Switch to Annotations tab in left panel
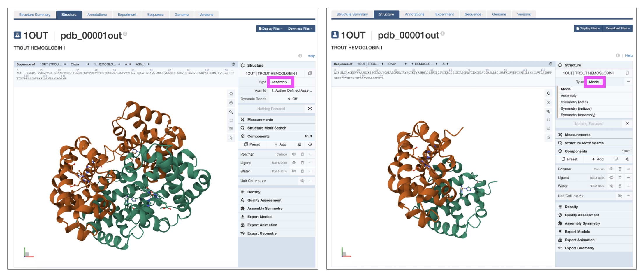The image size is (644, 276). click(x=97, y=15)
